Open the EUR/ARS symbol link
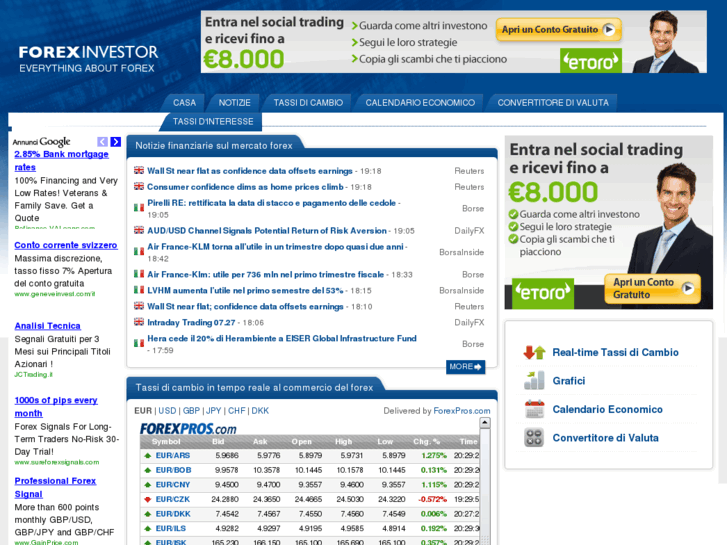 click(173, 455)
